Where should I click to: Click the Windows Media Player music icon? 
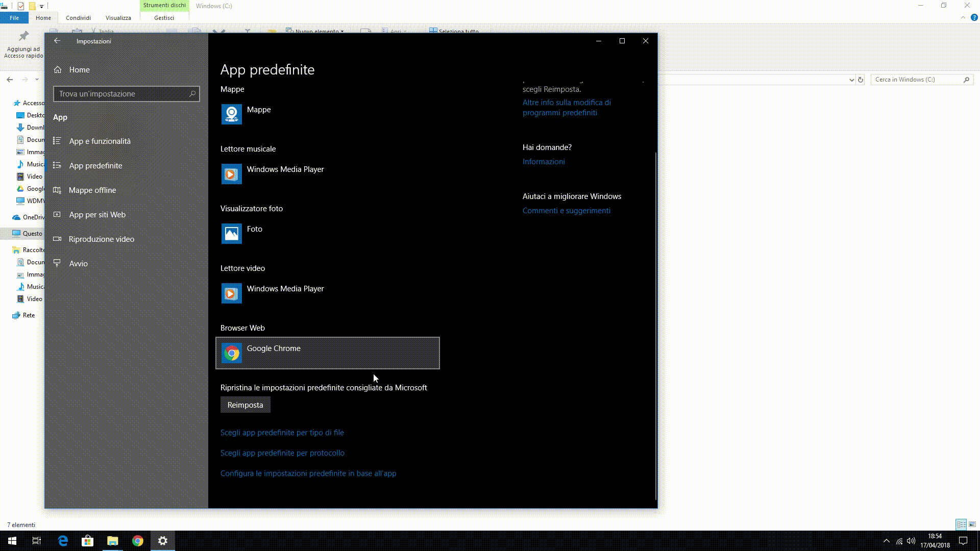231,174
